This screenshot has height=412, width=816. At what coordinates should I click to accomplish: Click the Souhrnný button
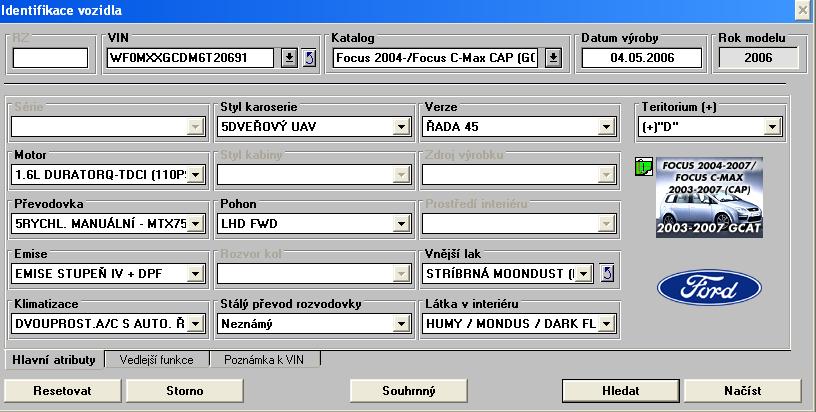click(409, 390)
